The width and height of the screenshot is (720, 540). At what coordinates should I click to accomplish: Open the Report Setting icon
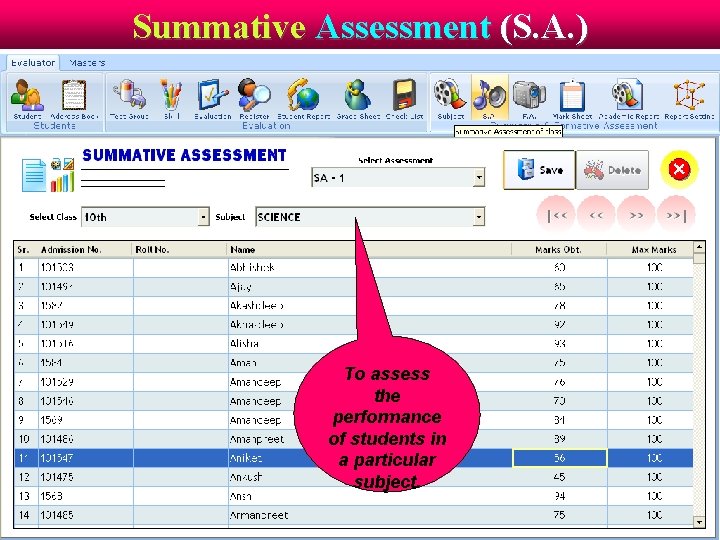click(689, 99)
